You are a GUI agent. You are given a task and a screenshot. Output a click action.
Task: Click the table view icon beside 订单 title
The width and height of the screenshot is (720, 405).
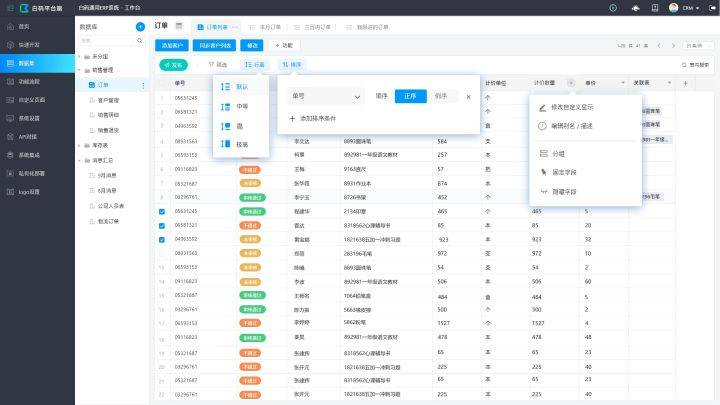click(179, 26)
